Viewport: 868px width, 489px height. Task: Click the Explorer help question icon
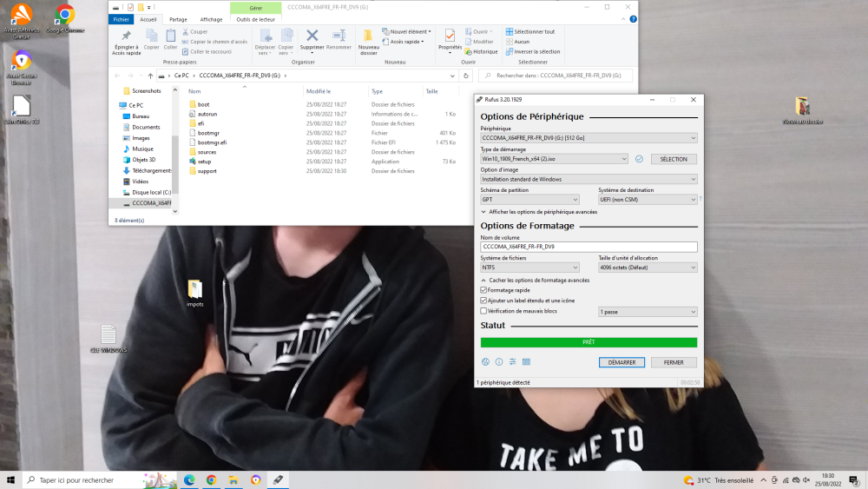point(634,19)
